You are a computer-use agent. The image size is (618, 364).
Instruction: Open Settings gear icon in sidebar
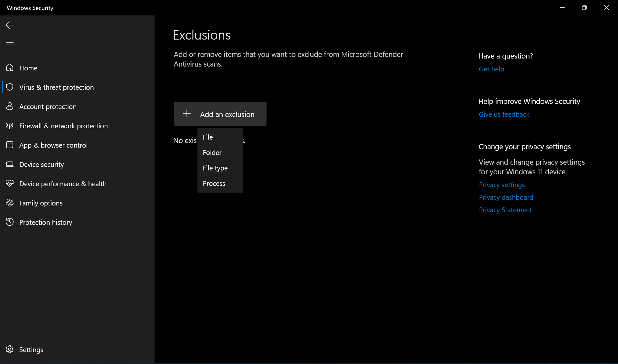[10, 350]
